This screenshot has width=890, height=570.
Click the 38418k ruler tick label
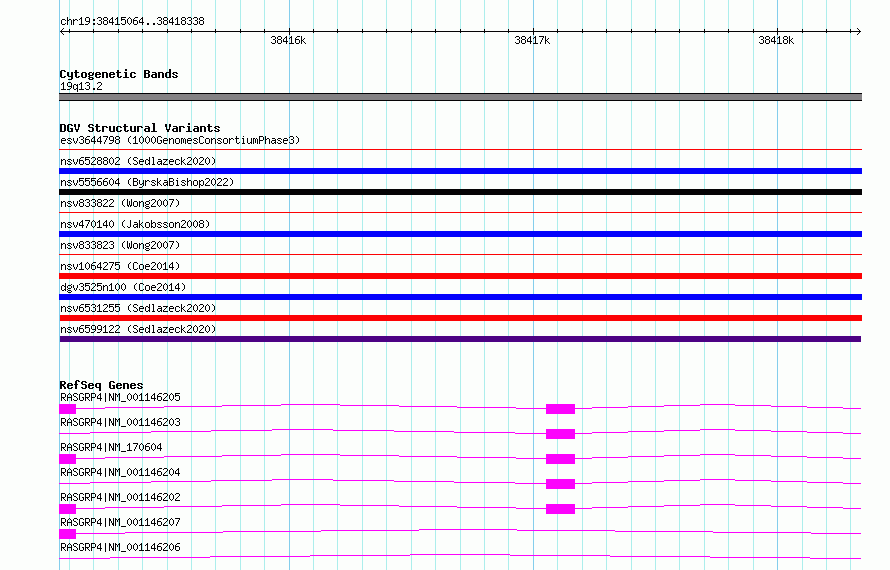(x=776, y=40)
